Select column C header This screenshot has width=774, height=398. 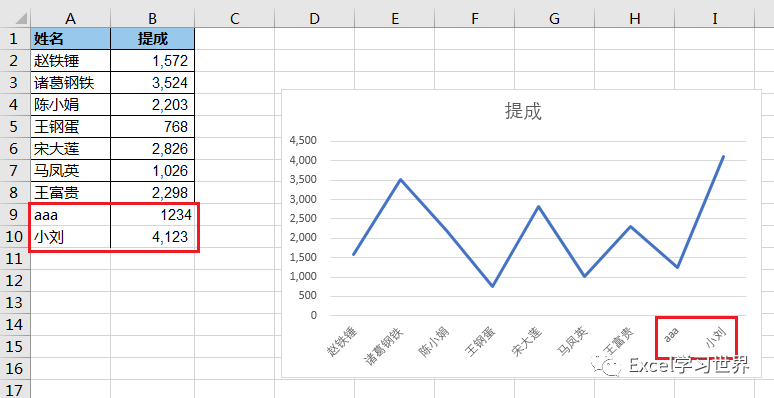point(234,18)
